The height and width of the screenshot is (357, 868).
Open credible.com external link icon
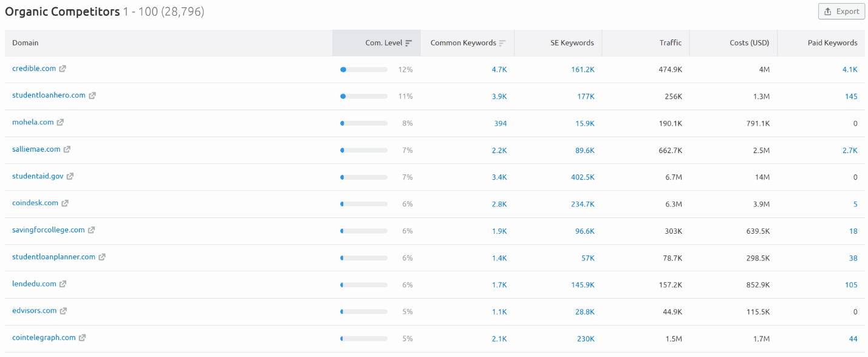[63, 69]
